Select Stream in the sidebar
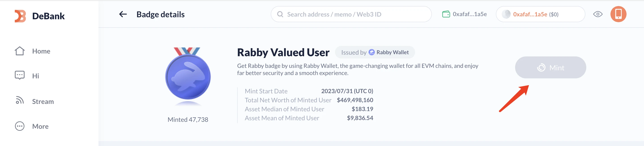This screenshot has height=146, width=644. point(43,101)
